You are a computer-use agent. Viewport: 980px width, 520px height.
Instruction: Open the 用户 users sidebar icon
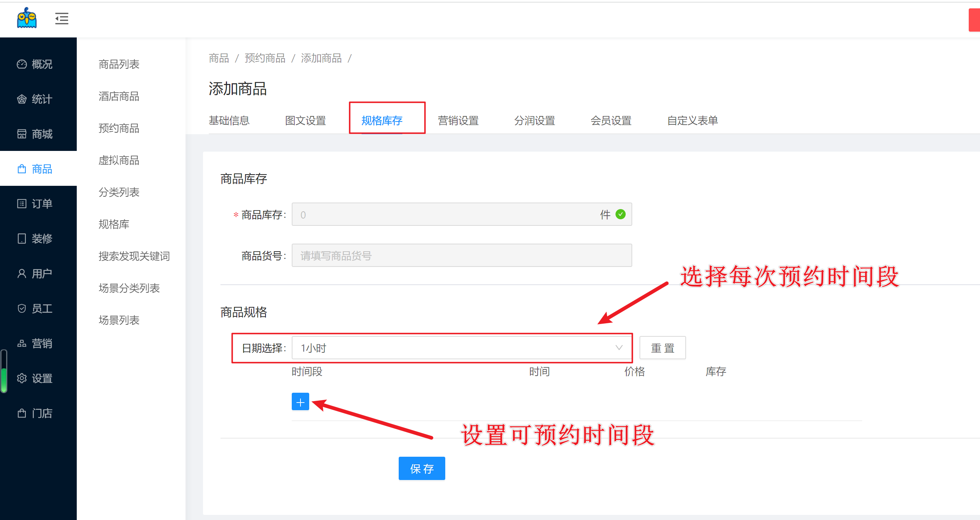(x=22, y=273)
